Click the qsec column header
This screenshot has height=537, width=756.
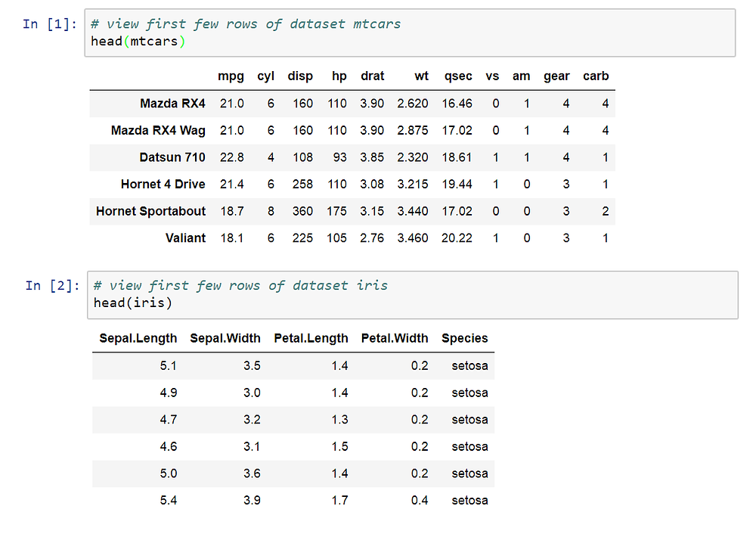458,76
